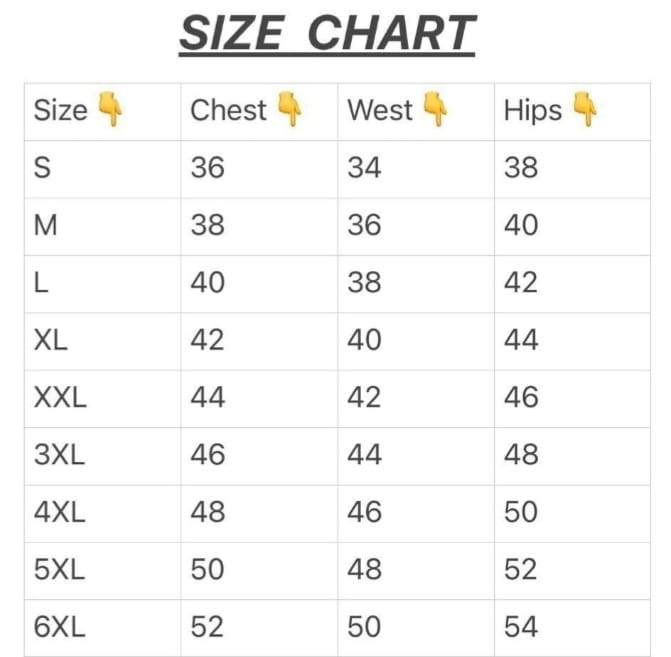Viewport: 671px width, 657px height.
Task: Select hips value 54 in 6XL row
Action: click(521, 627)
